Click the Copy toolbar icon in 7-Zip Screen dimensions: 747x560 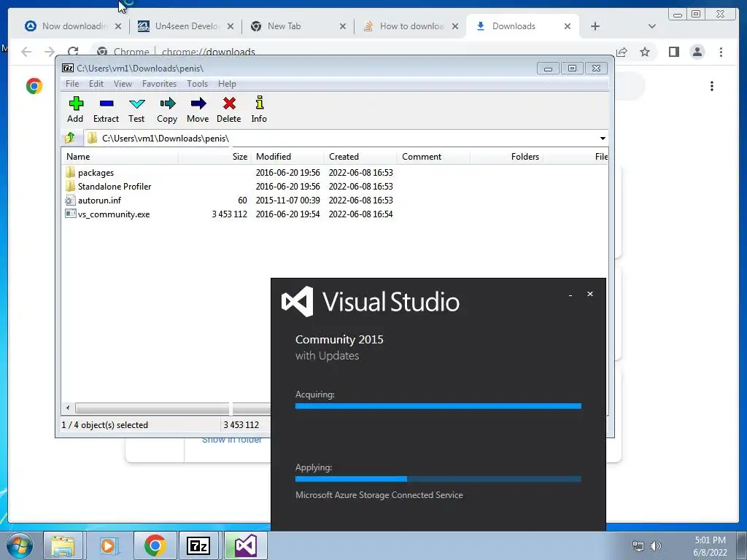point(167,109)
